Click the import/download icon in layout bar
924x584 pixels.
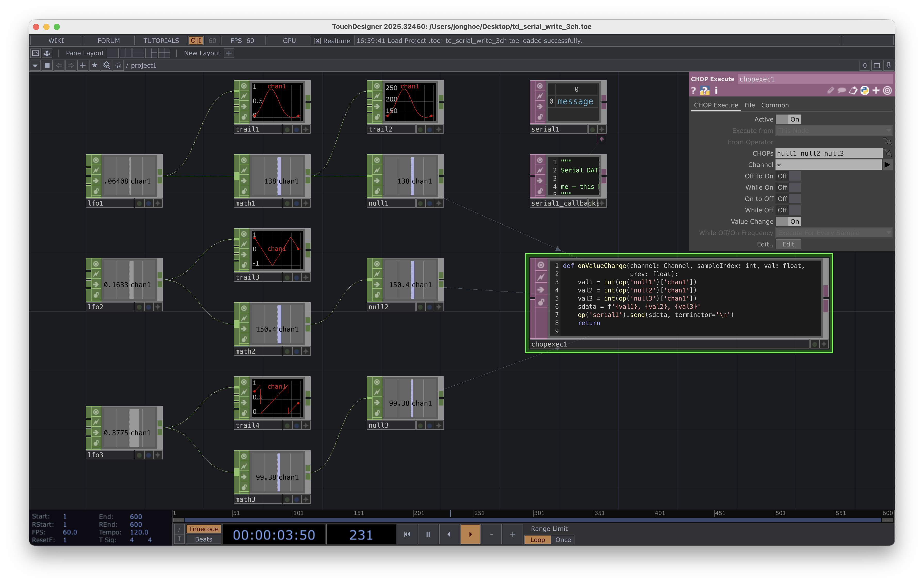click(47, 53)
